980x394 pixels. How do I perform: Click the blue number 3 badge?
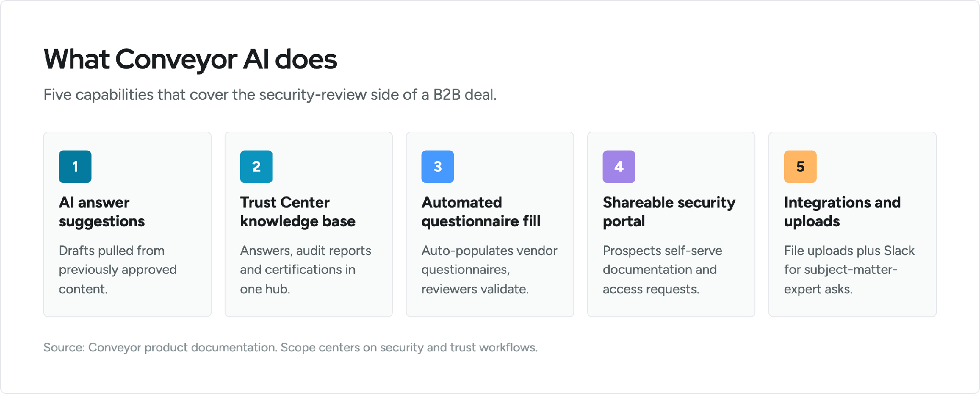click(x=438, y=167)
